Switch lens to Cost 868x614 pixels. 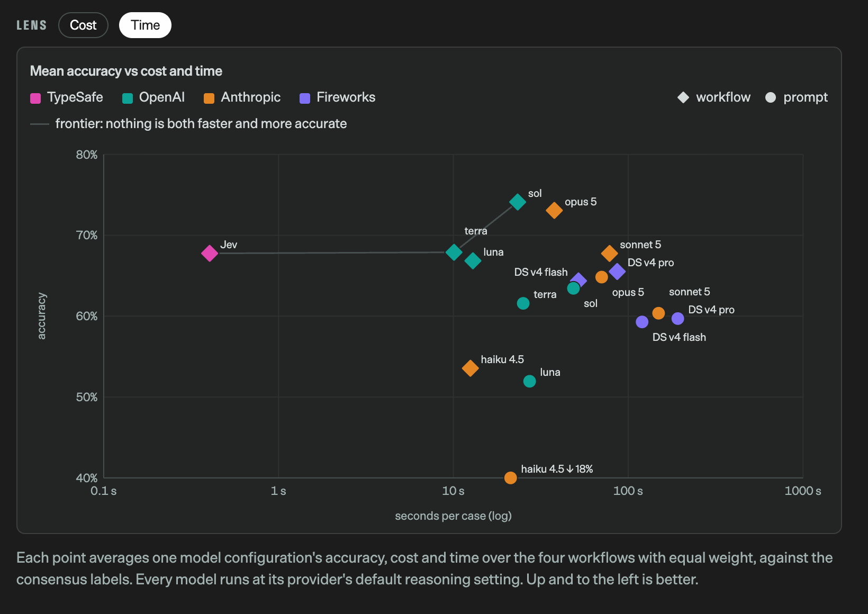coord(83,25)
